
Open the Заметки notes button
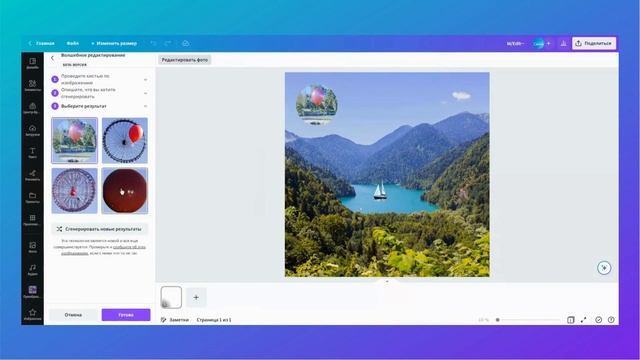(x=175, y=320)
